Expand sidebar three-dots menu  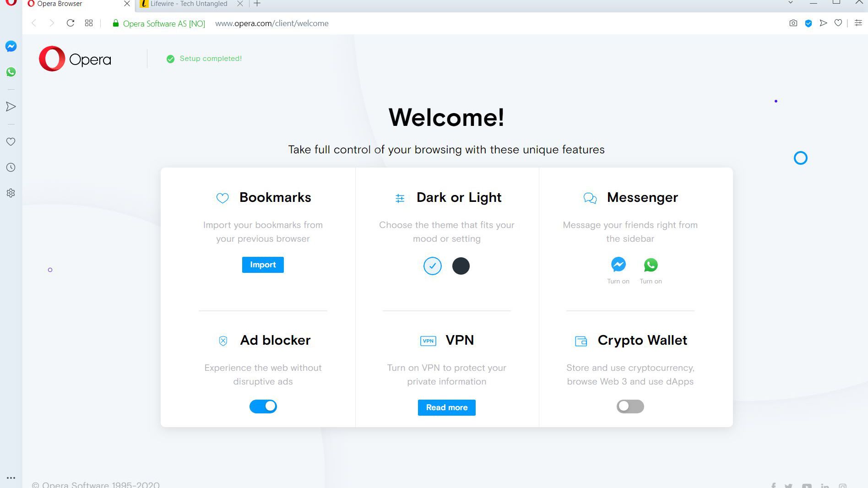[x=11, y=478]
